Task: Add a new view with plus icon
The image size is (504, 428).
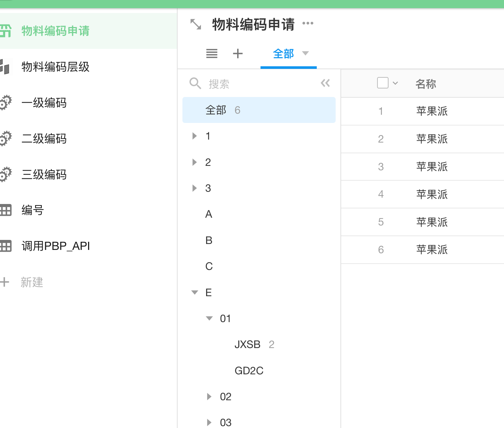Action: 238,54
